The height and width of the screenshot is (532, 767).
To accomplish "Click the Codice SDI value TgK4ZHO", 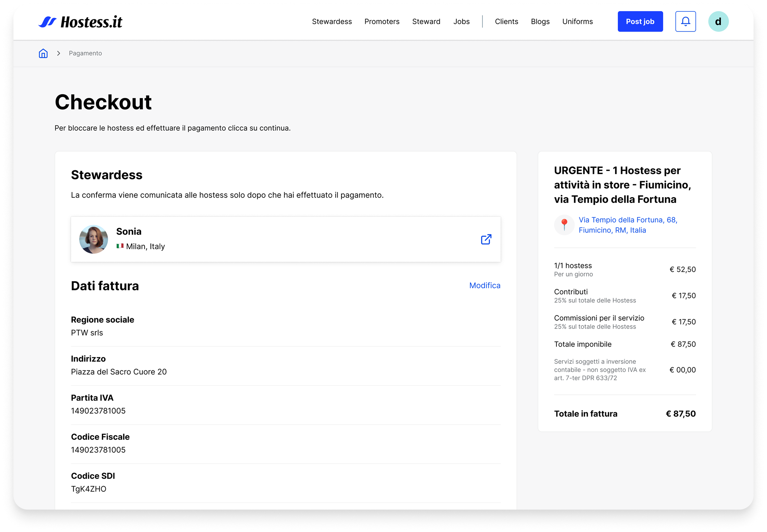I will (x=88, y=489).
